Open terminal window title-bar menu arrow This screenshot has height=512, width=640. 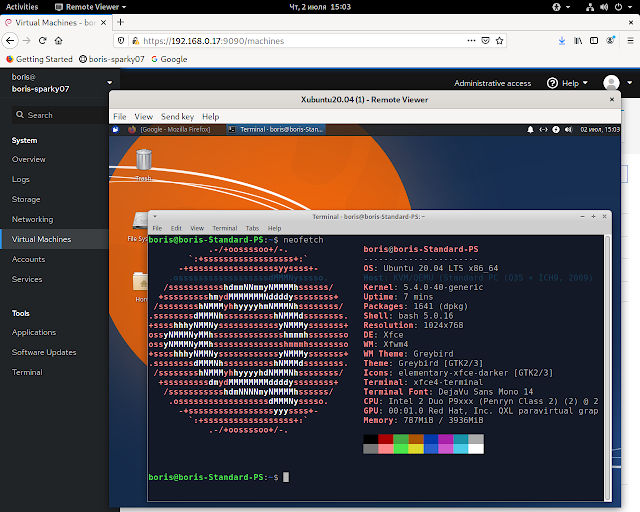155,216
